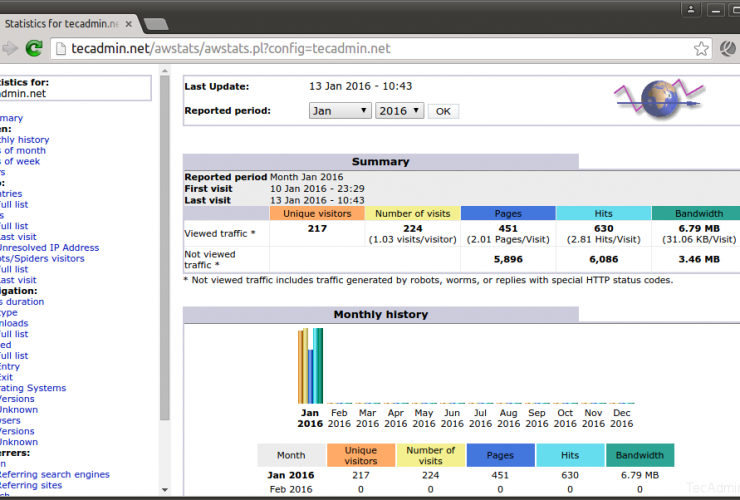Open a new browser tab
Viewport: 740px width, 500px height.
pos(155,22)
